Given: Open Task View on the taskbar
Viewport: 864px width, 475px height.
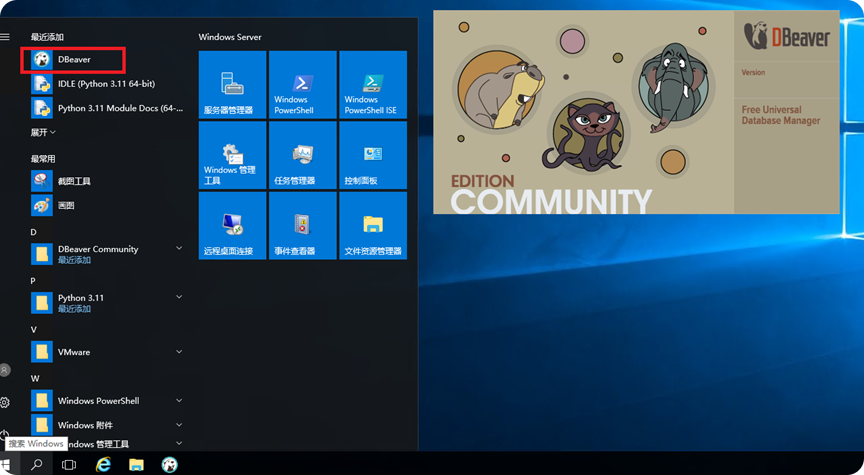Looking at the screenshot, I should (x=69, y=465).
